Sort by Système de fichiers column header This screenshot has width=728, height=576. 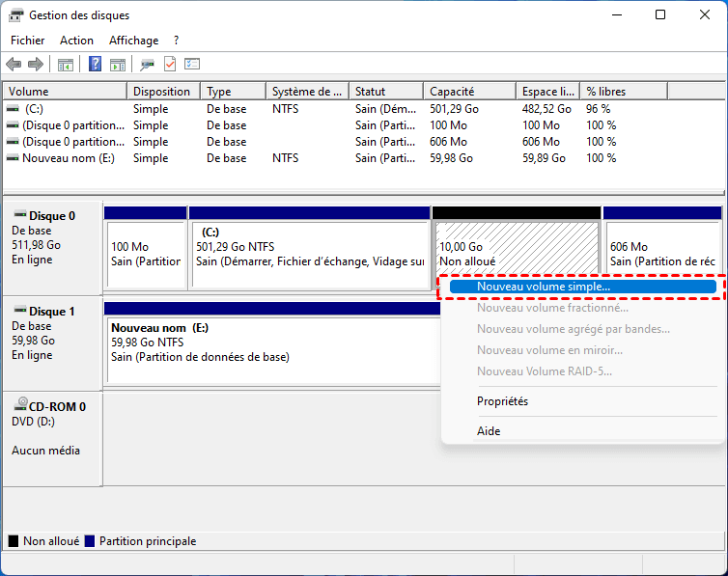[x=306, y=92]
